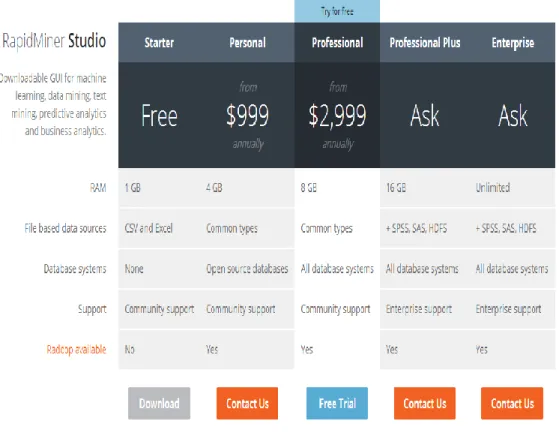This screenshot has width=559, height=439.
Task: Click Contact Us under Professional Plus
Action: 425,403
